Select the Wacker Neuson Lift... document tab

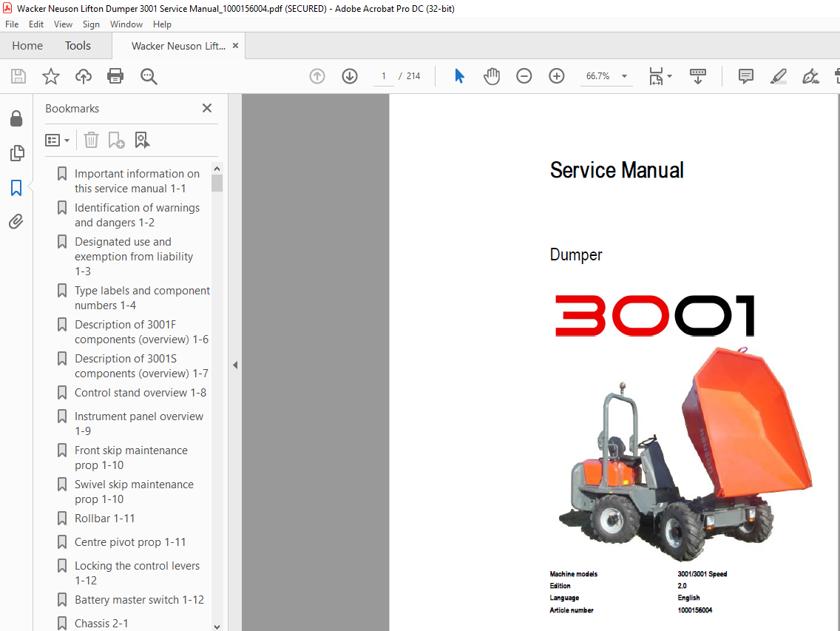coord(178,46)
